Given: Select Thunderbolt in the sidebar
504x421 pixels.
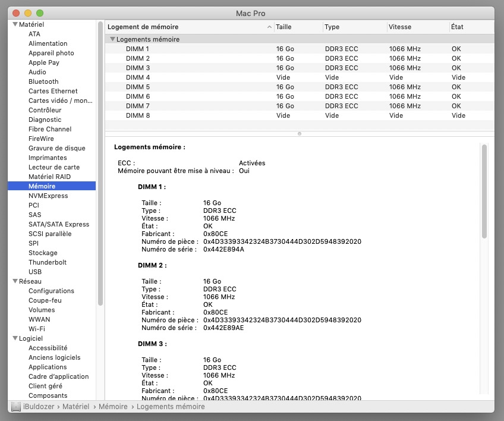Looking at the screenshot, I should pyautogui.click(x=48, y=262).
